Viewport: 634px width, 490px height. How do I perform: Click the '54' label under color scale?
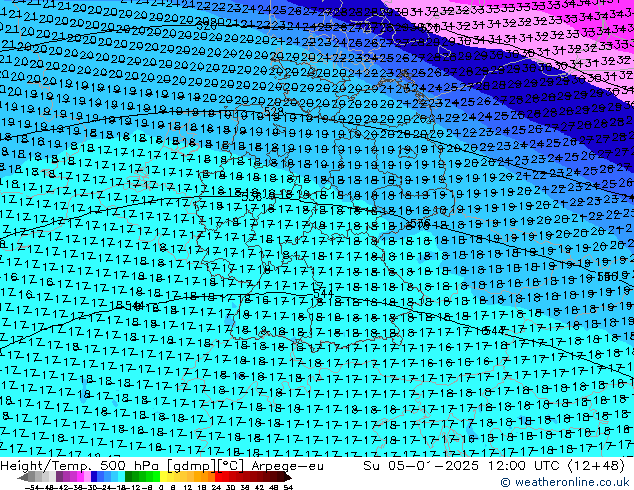click(x=288, y=487)
